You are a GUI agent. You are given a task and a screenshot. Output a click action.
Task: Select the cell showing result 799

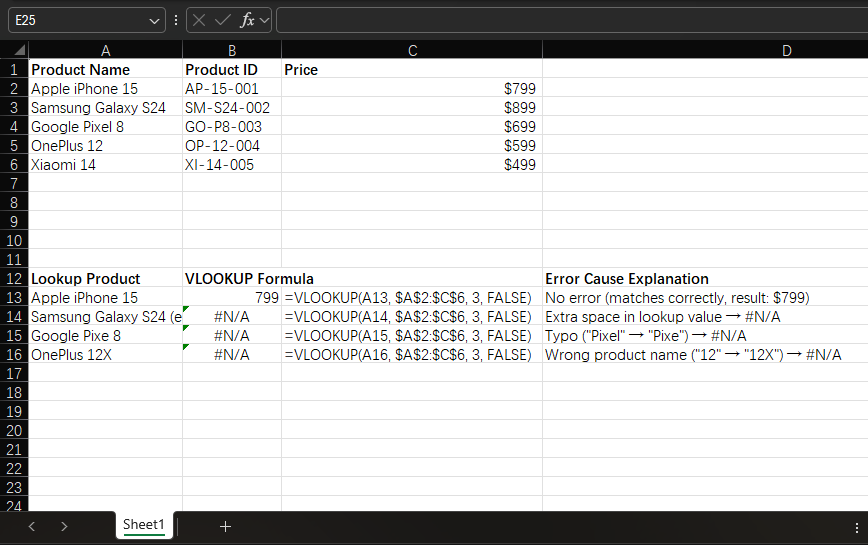[232, 298]
